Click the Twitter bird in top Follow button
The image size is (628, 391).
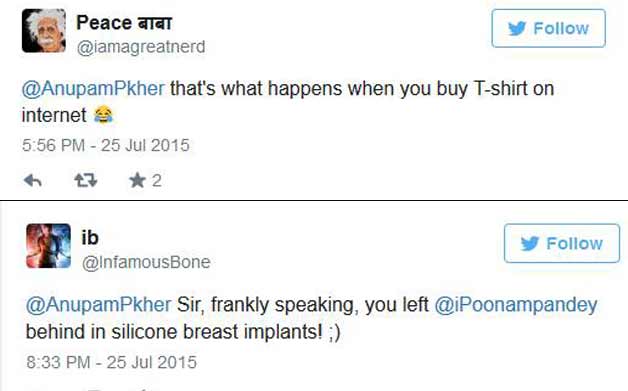(x=517, y=28)
